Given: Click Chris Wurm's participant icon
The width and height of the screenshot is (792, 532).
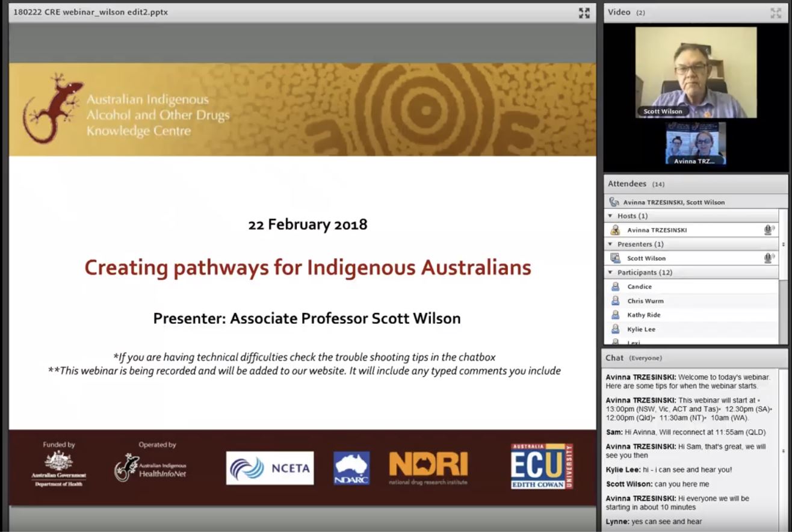Looking at the screenshot, I should (x=615, y=301).
